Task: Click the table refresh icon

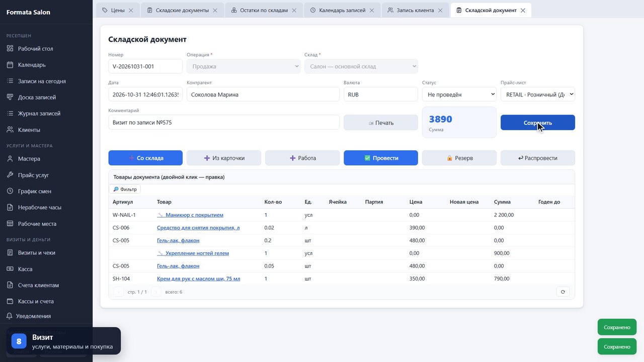Action: [562, 292]
